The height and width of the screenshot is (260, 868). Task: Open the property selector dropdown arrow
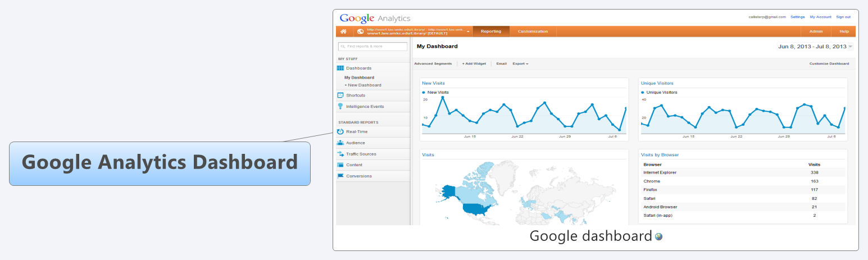468,31
